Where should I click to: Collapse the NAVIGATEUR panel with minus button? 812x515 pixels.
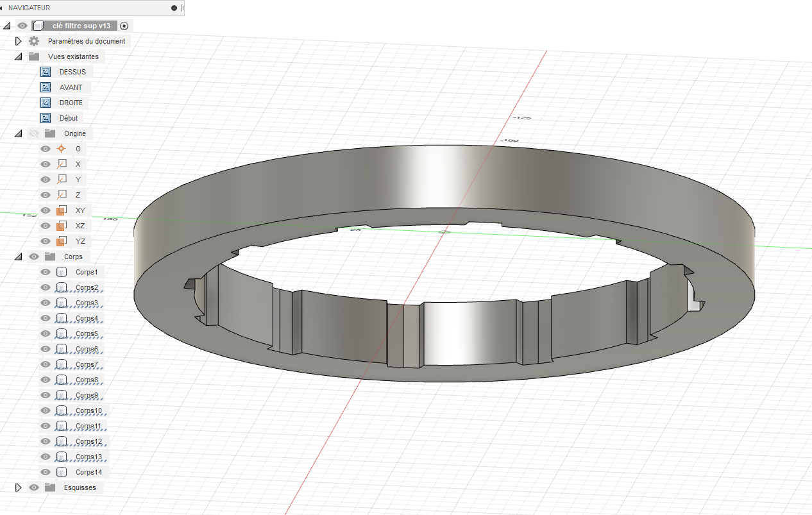(174, 8)
